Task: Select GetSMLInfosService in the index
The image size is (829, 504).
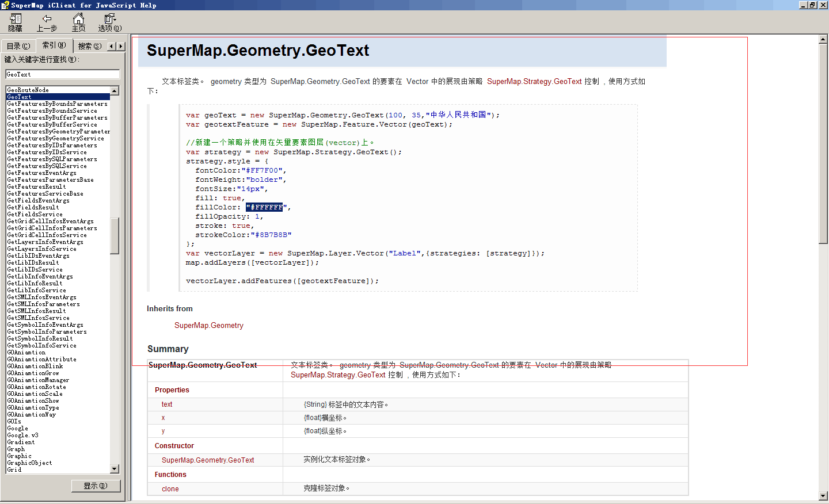Action: (38, 318)
